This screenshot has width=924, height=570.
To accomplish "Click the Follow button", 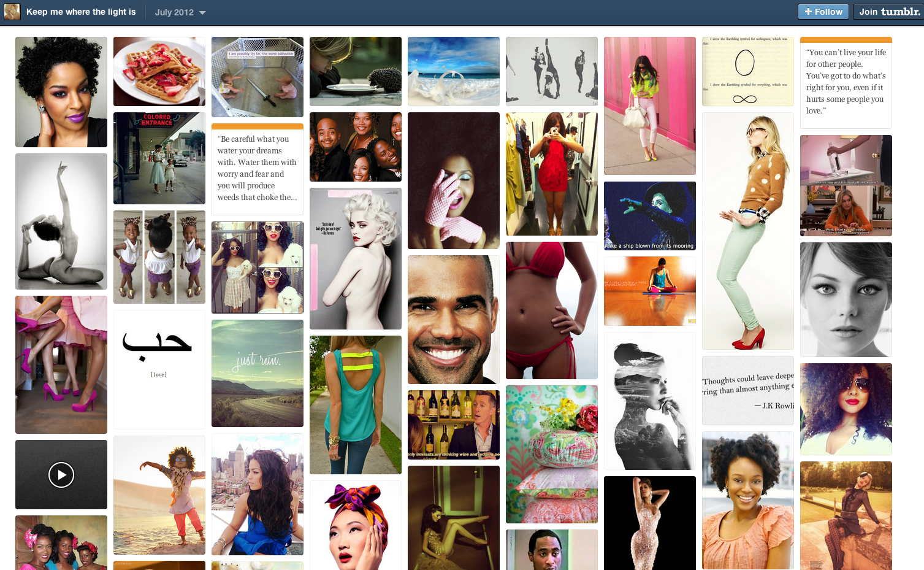I will (823, 11).
